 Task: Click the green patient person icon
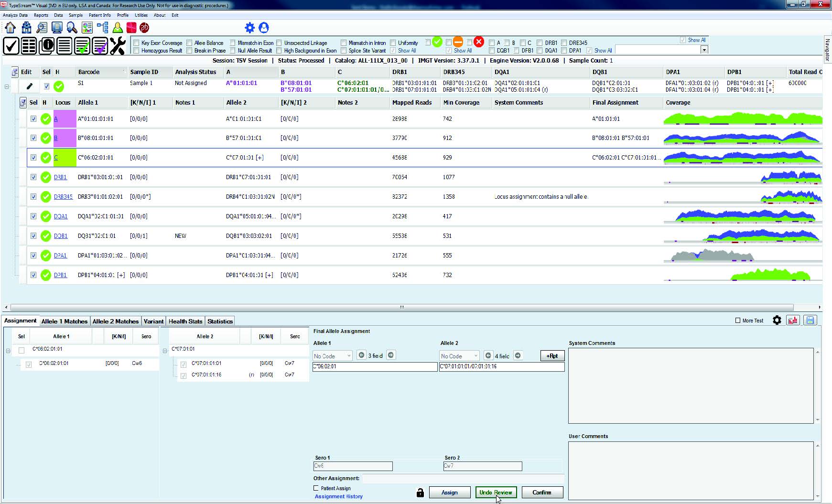tap(117, 28)
